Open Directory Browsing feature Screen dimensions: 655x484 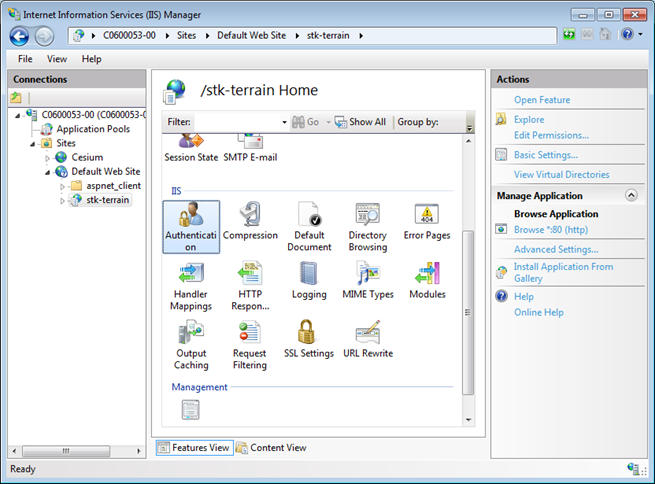pos(367,215)
